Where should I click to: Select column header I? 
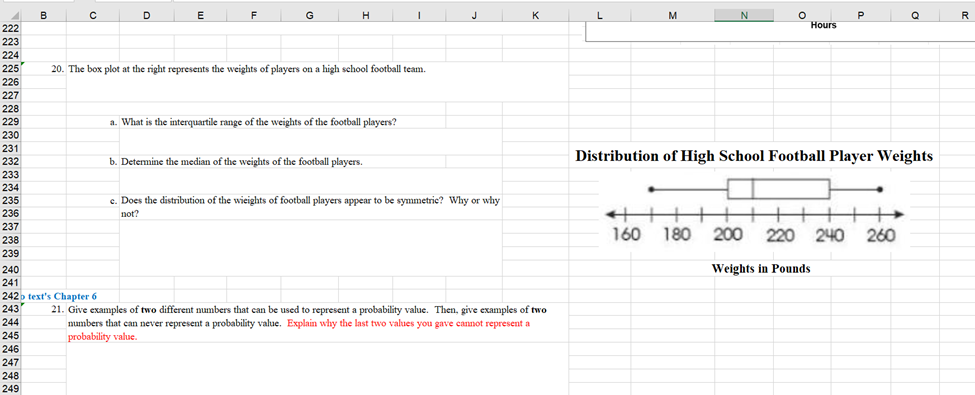pyautogui.click(x=419, y=16)
